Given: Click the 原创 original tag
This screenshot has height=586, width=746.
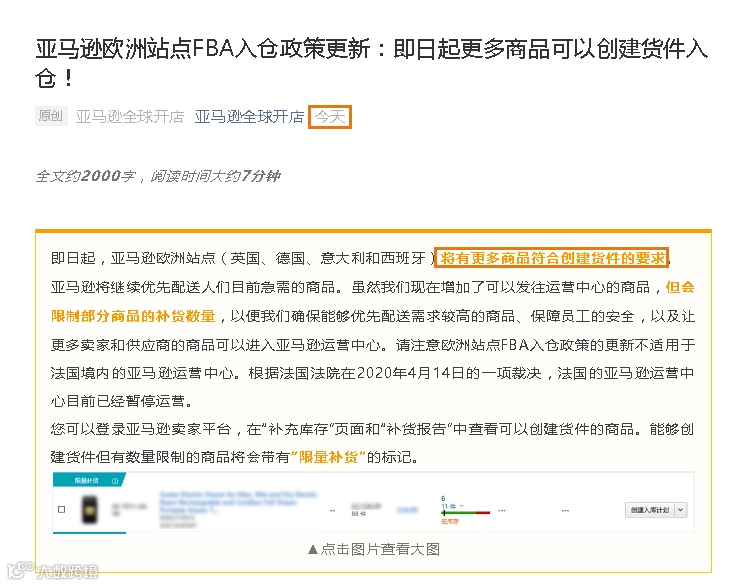Looking at the screenshot, I should 51,116.
